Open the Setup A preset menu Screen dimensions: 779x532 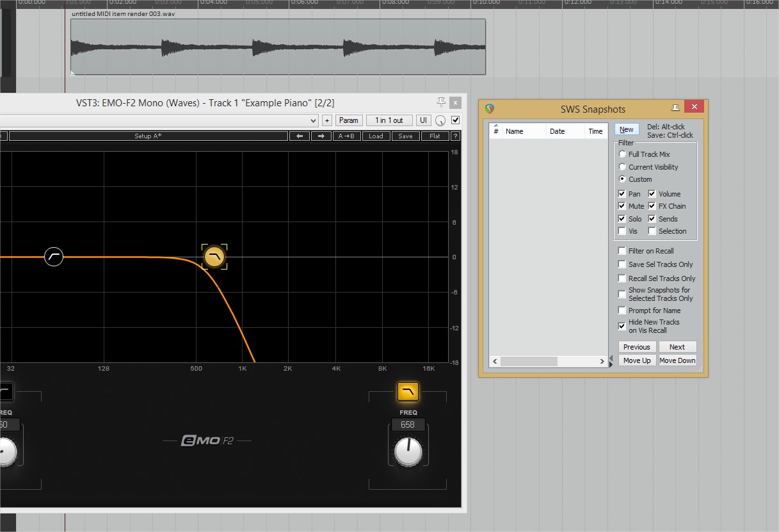pyautogui.click(x=148, y=136)
